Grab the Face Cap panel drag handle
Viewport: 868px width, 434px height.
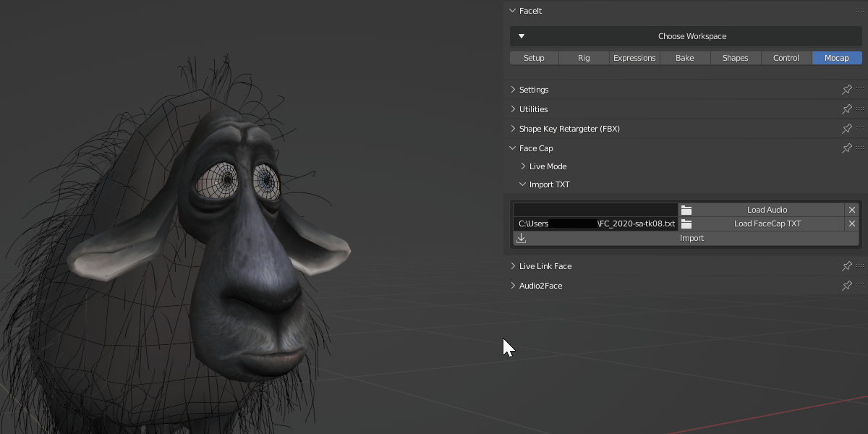(x=859, y=148)
